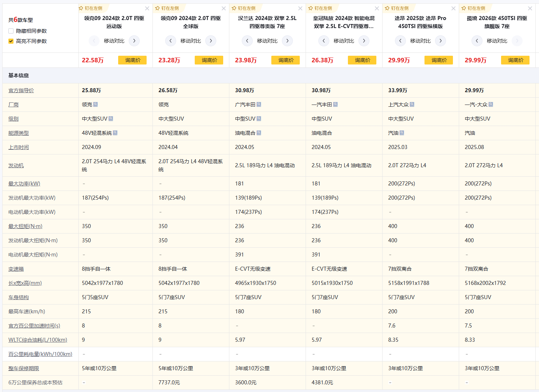Viewport: 539px width, 392px height.
Task: Move 皇冠陆放 column right with the arrow
Action: click(x=364, y=41)
